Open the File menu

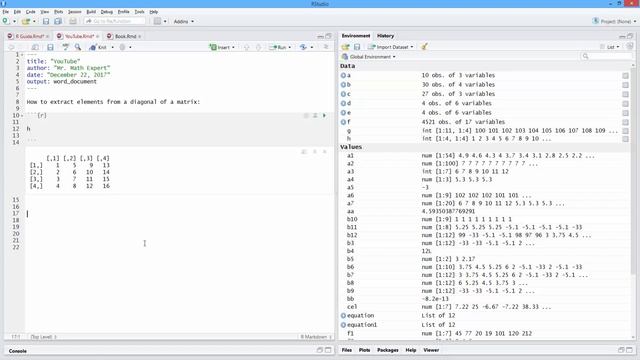(x=5, y=12)
